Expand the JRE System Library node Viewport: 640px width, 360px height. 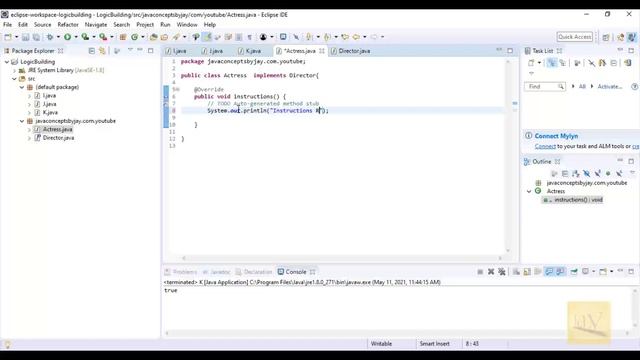(15, 70)
